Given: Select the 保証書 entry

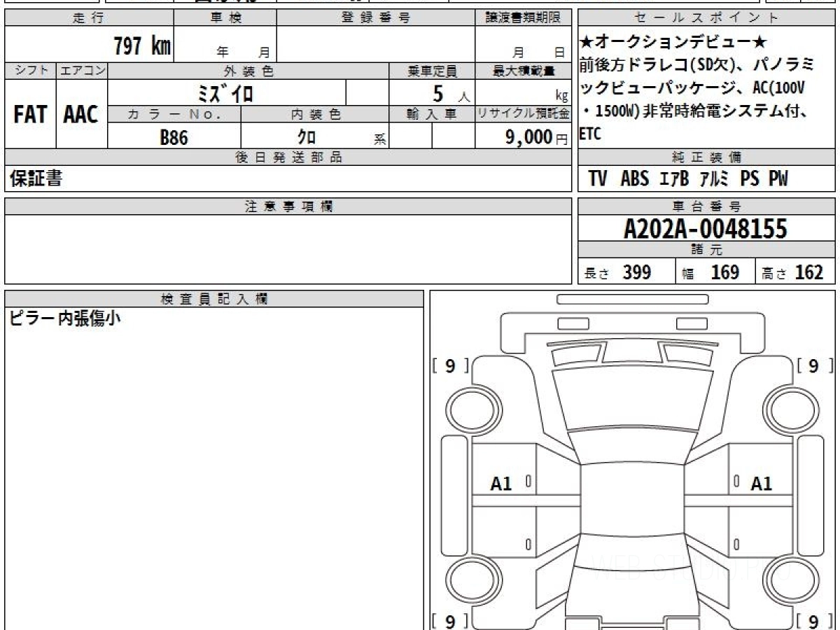Looking at the screenshot, I should coord(36,179).
